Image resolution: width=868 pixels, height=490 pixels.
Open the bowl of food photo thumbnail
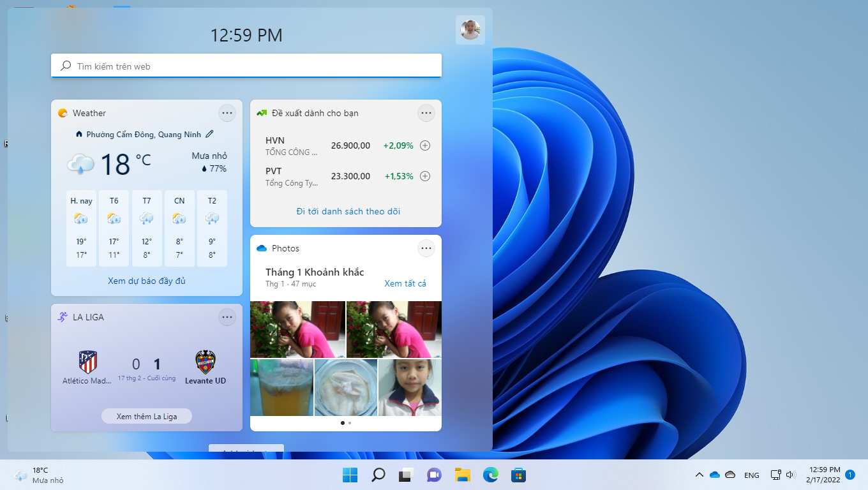[x=346, y=387]
